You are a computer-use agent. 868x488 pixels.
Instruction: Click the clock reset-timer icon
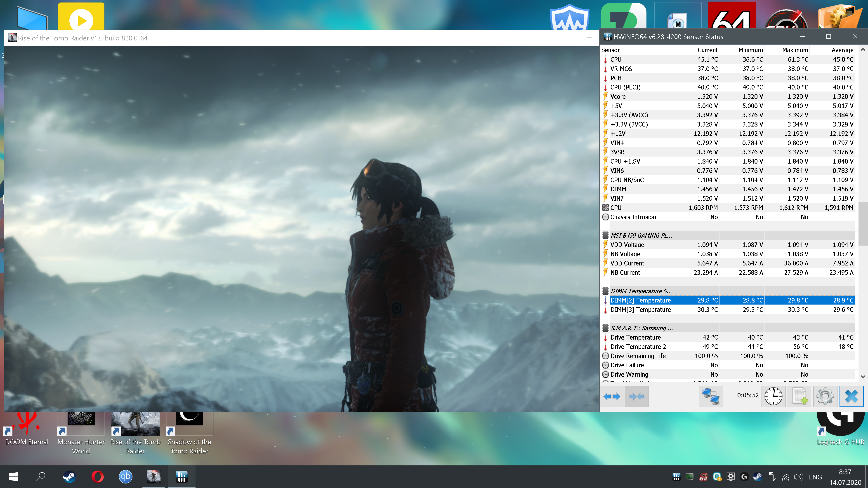tap(773, 396)
